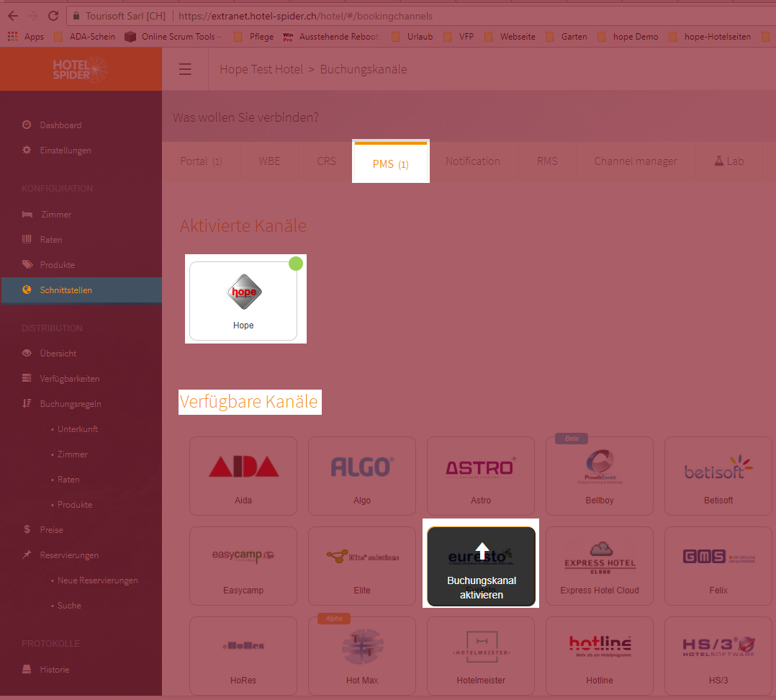Screen dimensions: 776x700
Task: Select the Aida channel card
Action: [x=243, y=476]
